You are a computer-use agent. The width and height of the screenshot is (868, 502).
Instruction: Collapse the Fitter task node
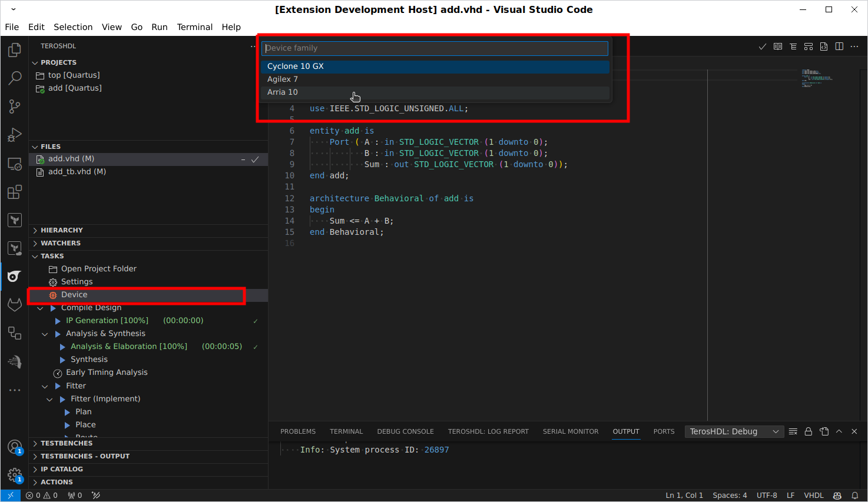coord(45,386)
